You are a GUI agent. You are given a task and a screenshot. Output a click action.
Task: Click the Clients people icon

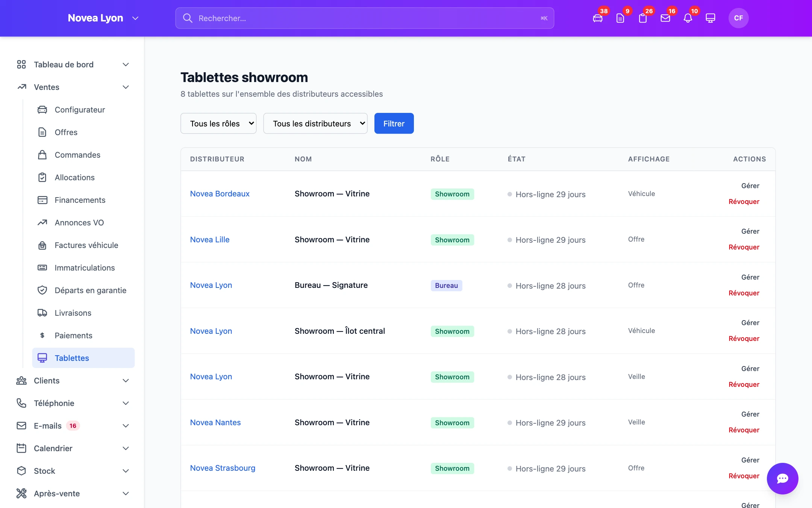pos(21,380)
